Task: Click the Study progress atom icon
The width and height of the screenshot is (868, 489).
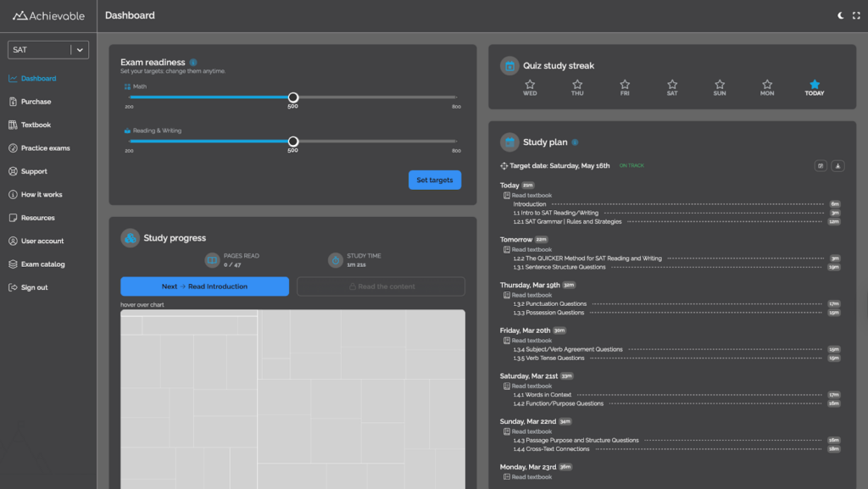Action: point(129,238)
